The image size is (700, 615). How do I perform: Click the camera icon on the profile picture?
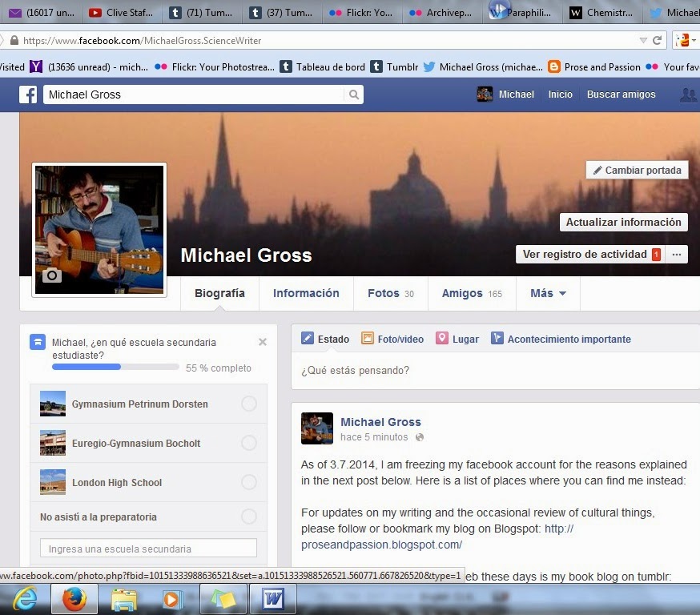click(52, 275)
